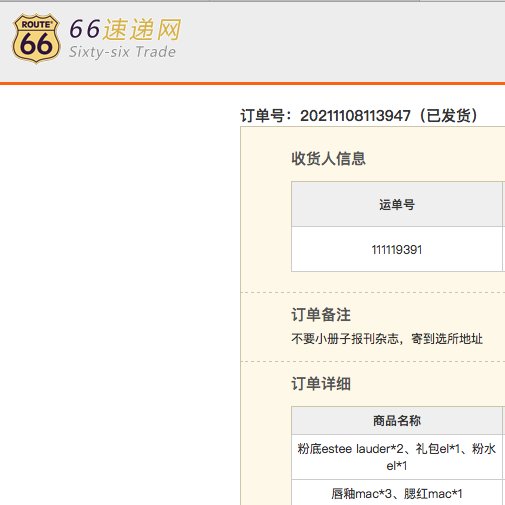Image resolution: width=505 pixels, height=505 pixels.
Task: Click the 收货人信息 section heading
Action: tap(328, 158)
